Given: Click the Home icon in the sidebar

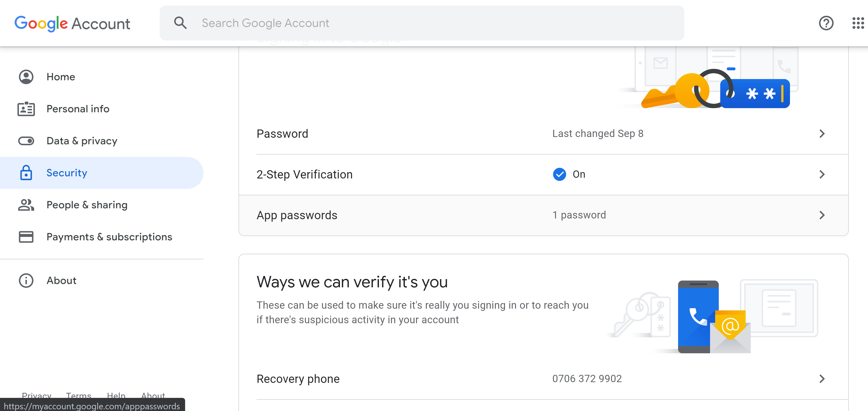Looking at the screenshot, I should (x=26, y=77).
